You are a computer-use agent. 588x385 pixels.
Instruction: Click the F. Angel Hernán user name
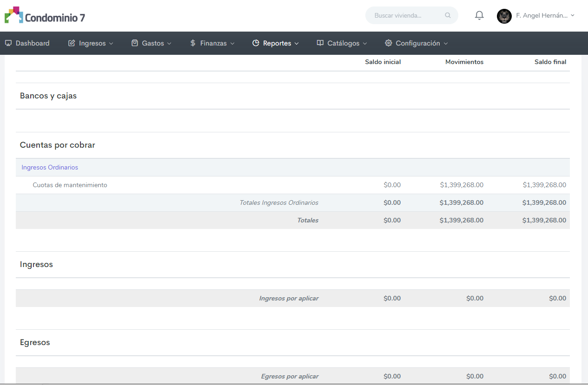[x=542, y=15]
